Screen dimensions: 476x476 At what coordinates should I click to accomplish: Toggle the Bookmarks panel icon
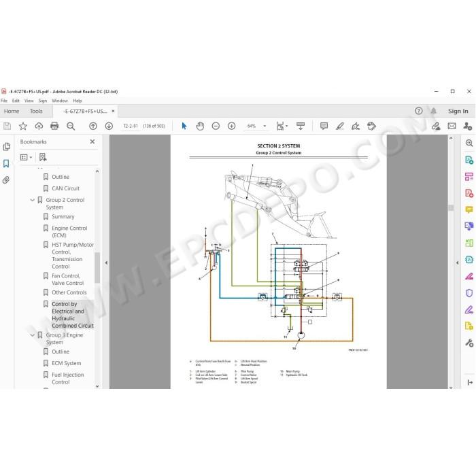(x=6, y=164)
